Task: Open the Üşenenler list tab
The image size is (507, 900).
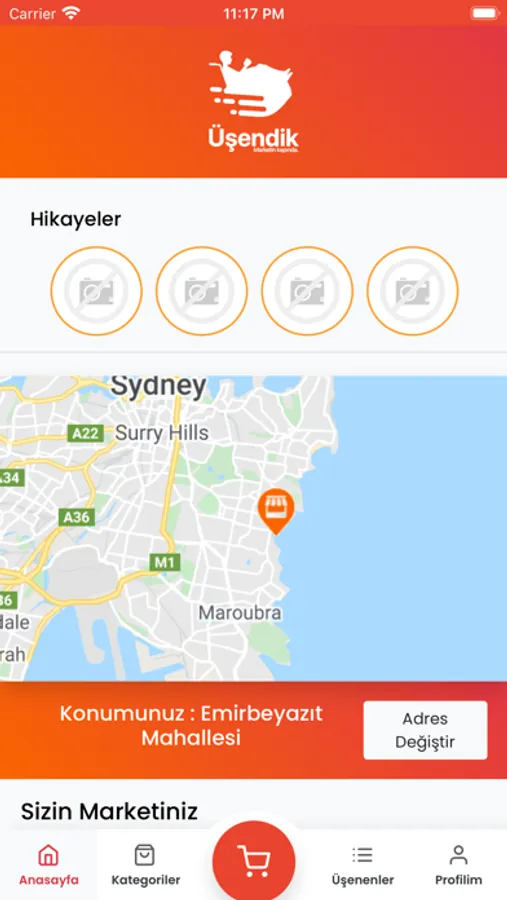Action: point(362,865)
